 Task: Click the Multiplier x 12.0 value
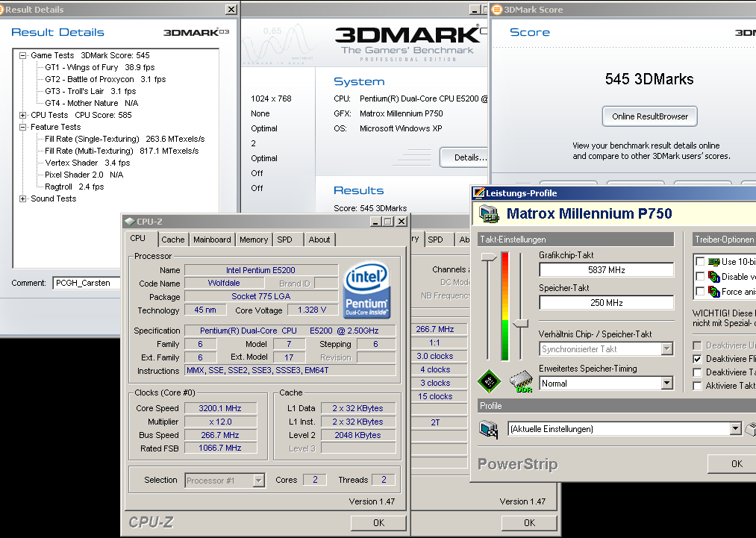click(x=220, y=422)
